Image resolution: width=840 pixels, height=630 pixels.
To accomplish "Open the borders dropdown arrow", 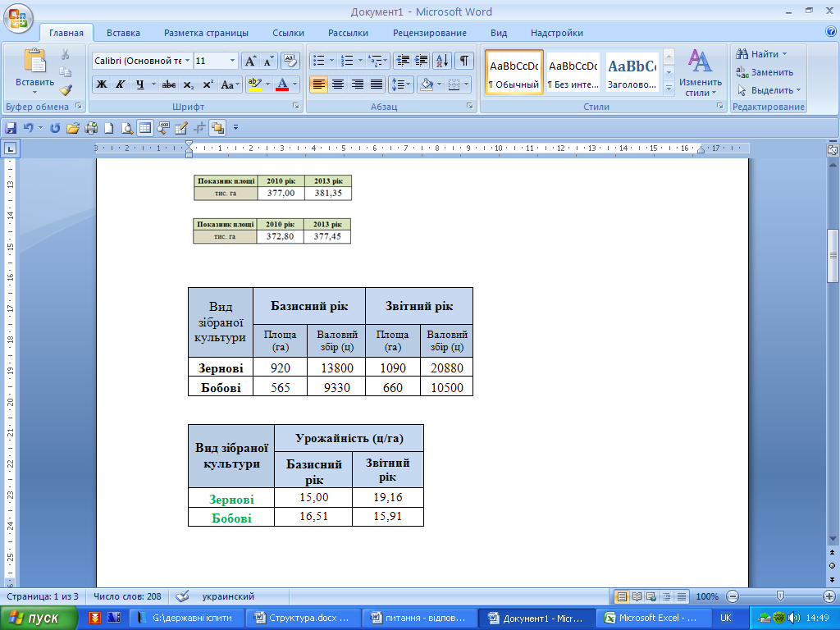I will point(466,84).
